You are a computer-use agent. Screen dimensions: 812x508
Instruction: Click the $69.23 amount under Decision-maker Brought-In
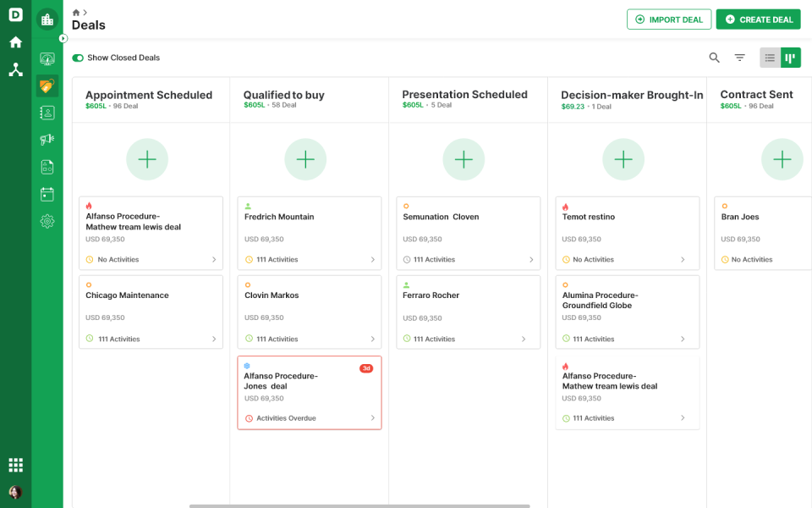pos(573,107)
